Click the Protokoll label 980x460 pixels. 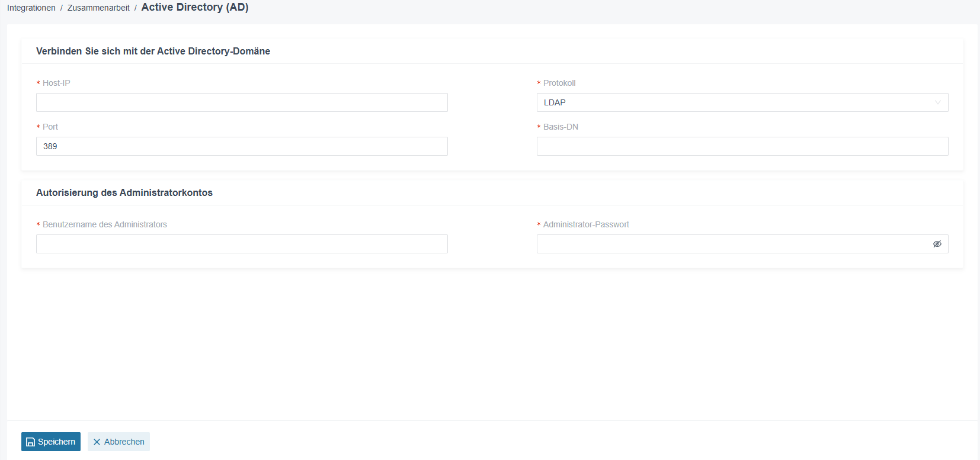(x=559, y=83)
